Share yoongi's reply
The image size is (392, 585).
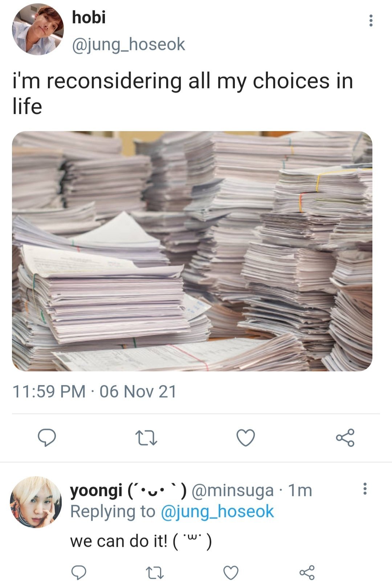coord(307,573)
